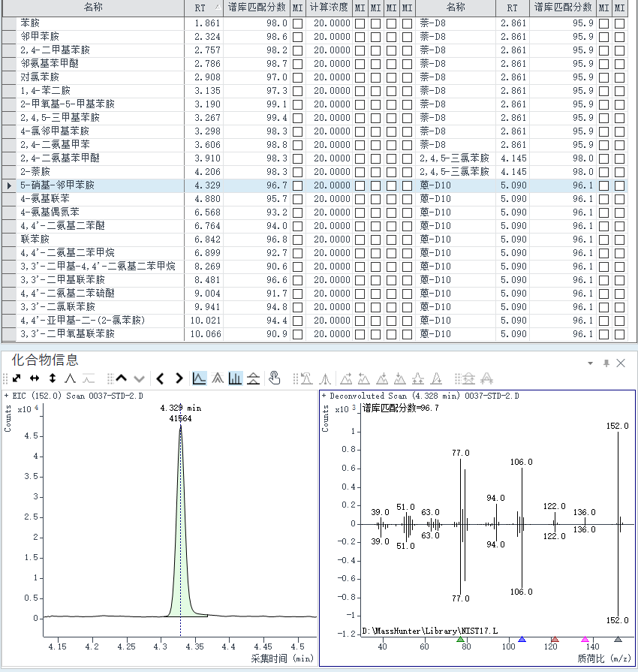Go to next compound with the grey down-chevron icon
Image resolution: width=638 pixels, height=672 pixels.
click(x=140, y=378)
